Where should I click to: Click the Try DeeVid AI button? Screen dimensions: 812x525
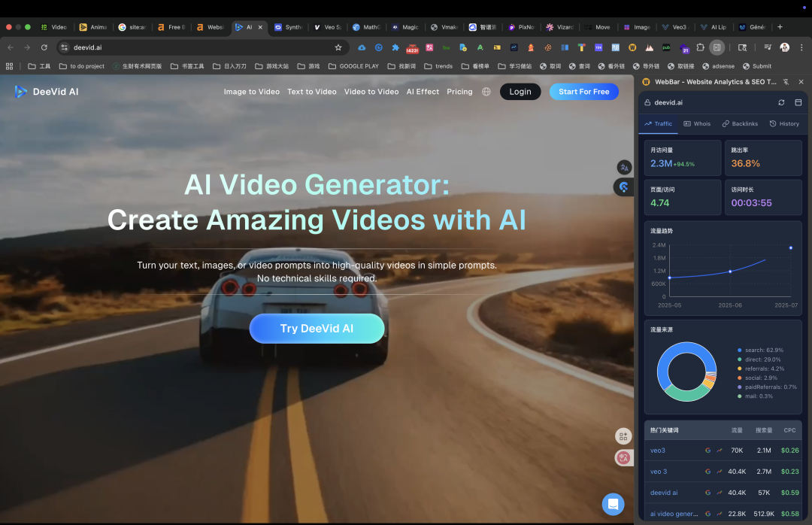pos(317,329)
